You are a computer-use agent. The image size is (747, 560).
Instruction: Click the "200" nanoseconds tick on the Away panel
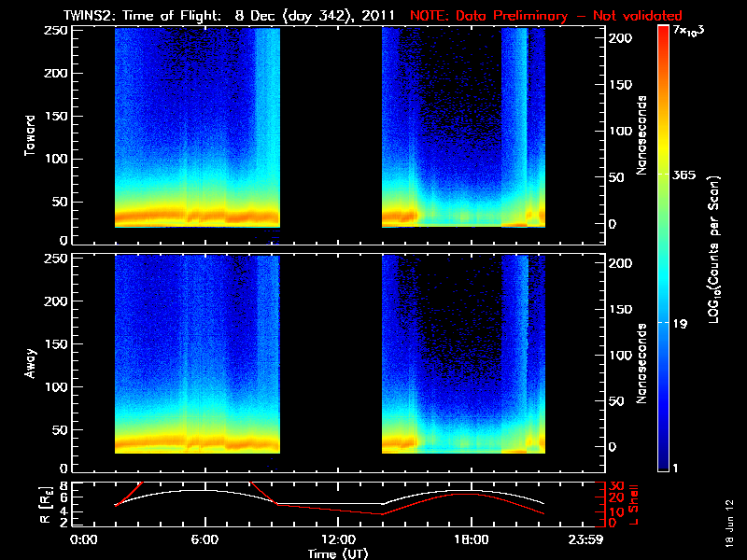[x=621, y=263]
